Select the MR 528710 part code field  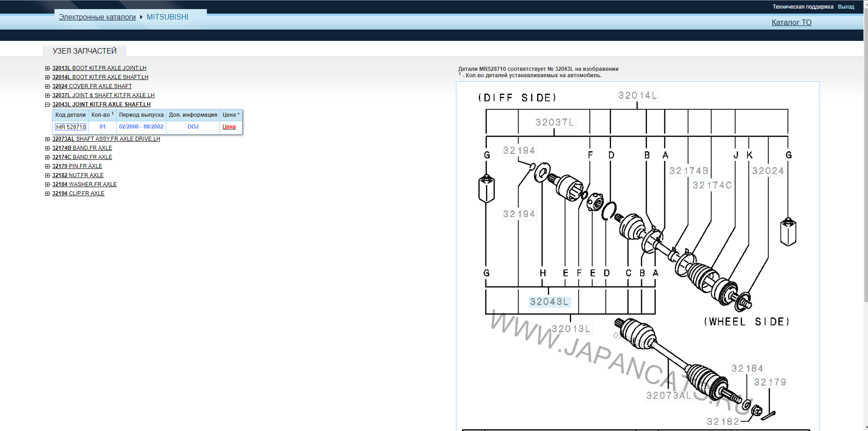click(70, 127)
